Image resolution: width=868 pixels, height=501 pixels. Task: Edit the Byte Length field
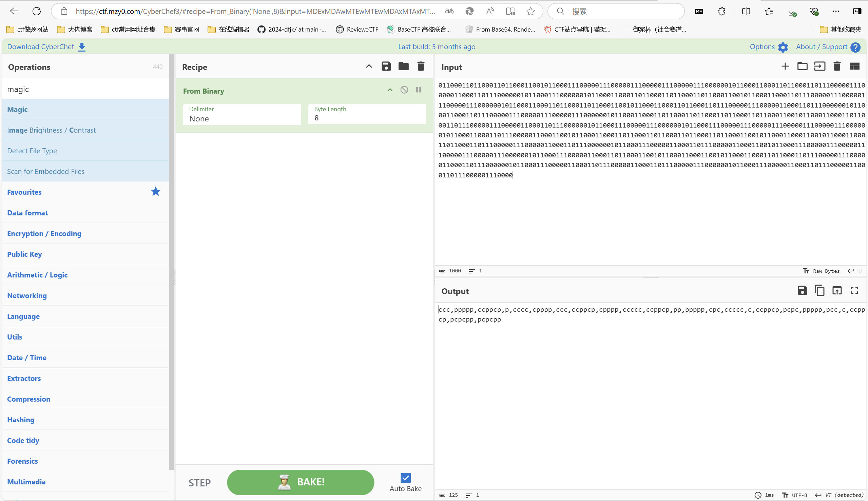367,115
